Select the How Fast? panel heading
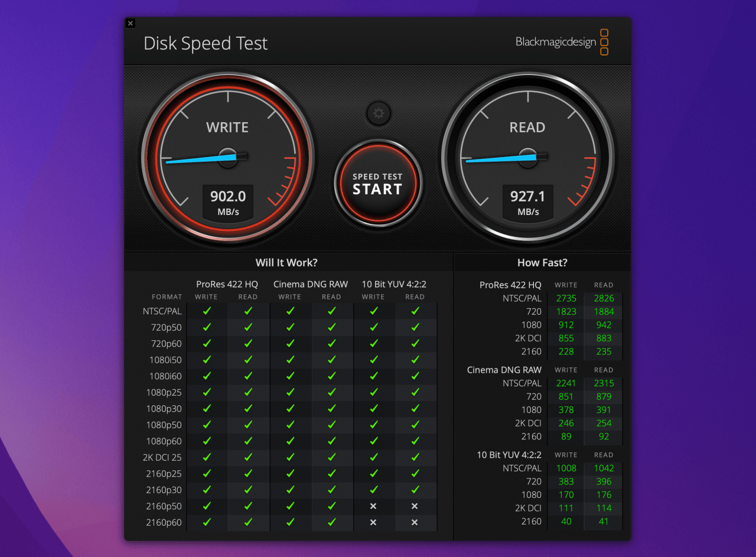The width and height of the screenshot is (756, 557). point(542,263)
